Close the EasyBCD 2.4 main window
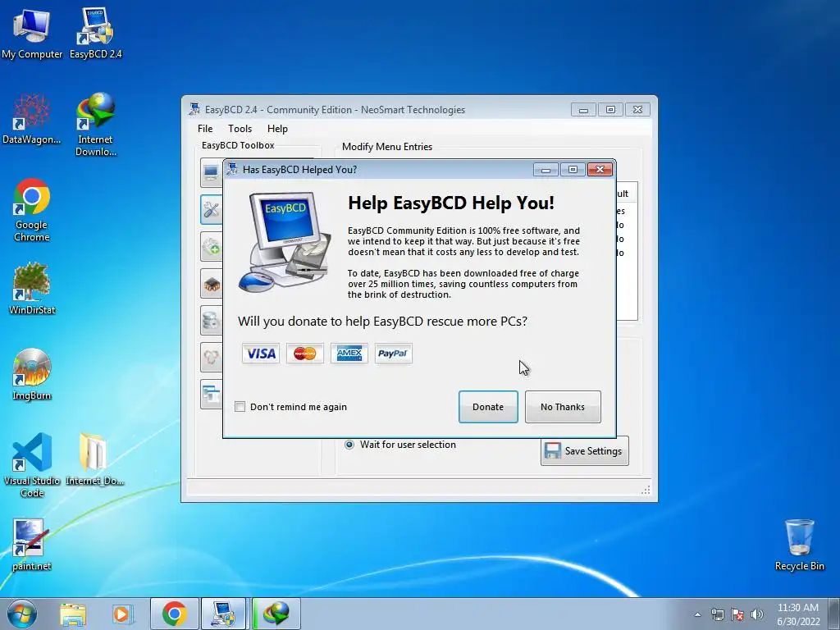The image size is (840, 630). [637, 110]
